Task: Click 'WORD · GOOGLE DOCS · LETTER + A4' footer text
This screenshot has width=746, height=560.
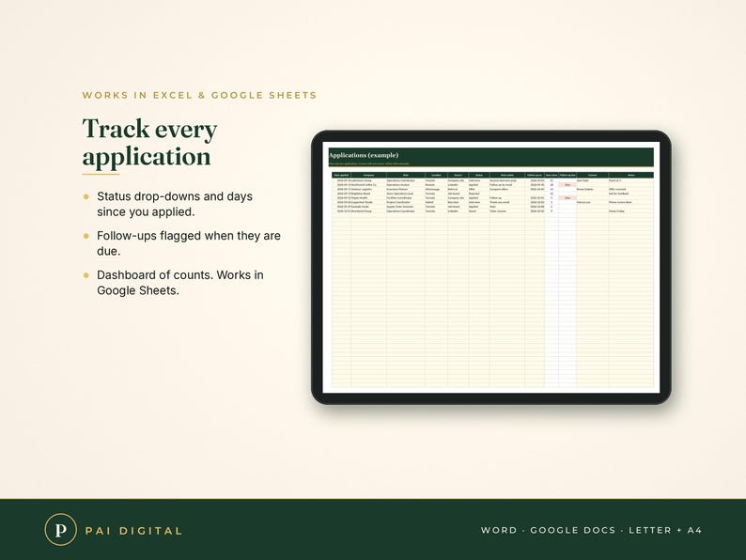Action: click(591, 530)
